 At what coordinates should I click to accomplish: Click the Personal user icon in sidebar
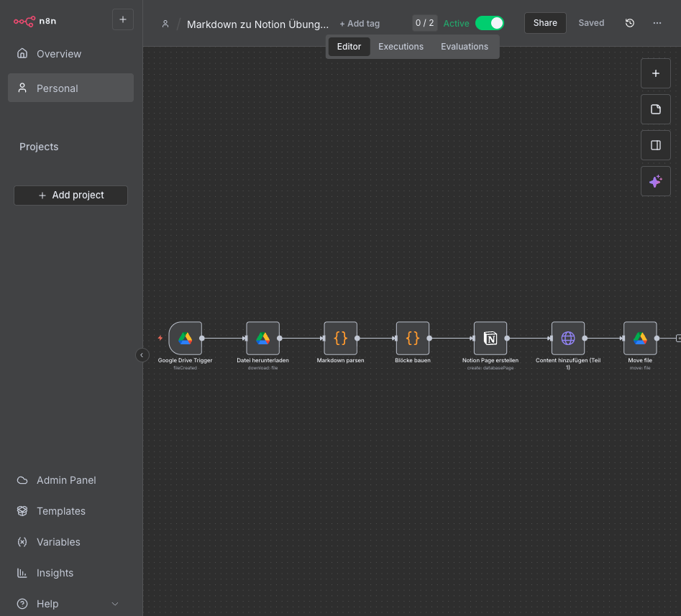click(22, 88)
